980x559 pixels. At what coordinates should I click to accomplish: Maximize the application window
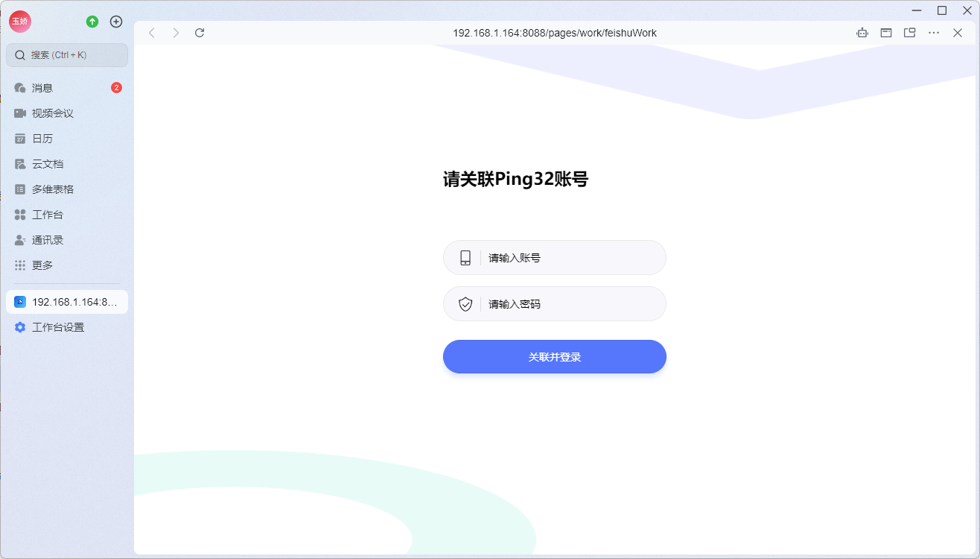click(x=942, y=10)
